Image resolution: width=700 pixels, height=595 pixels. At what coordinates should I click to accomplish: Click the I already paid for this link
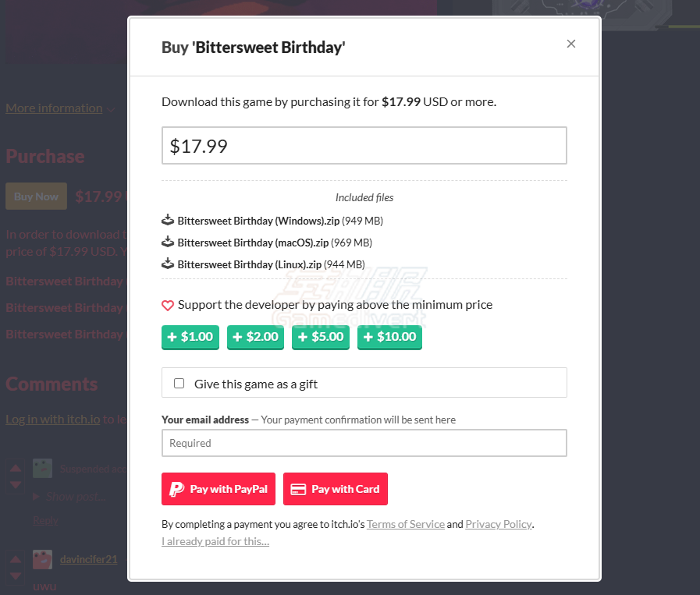(x=215, y=541)
